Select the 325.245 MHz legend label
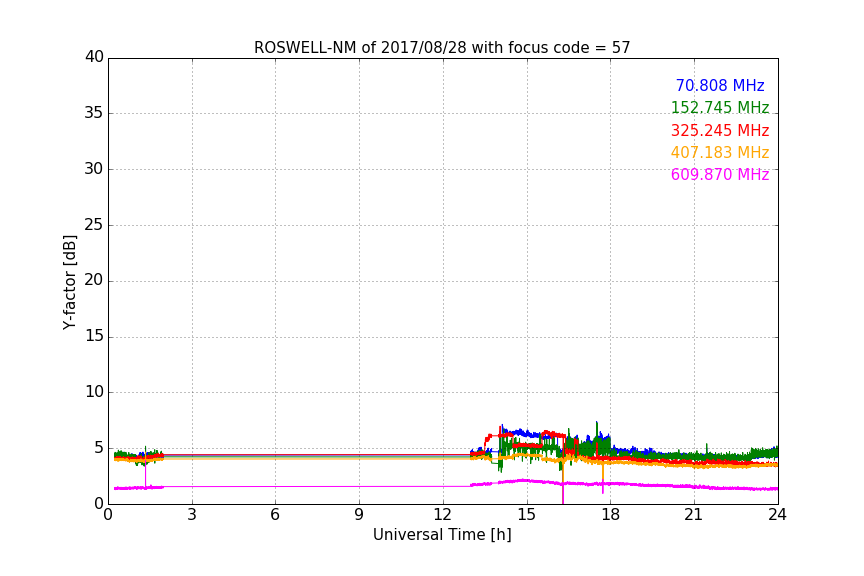 point(720,130)
